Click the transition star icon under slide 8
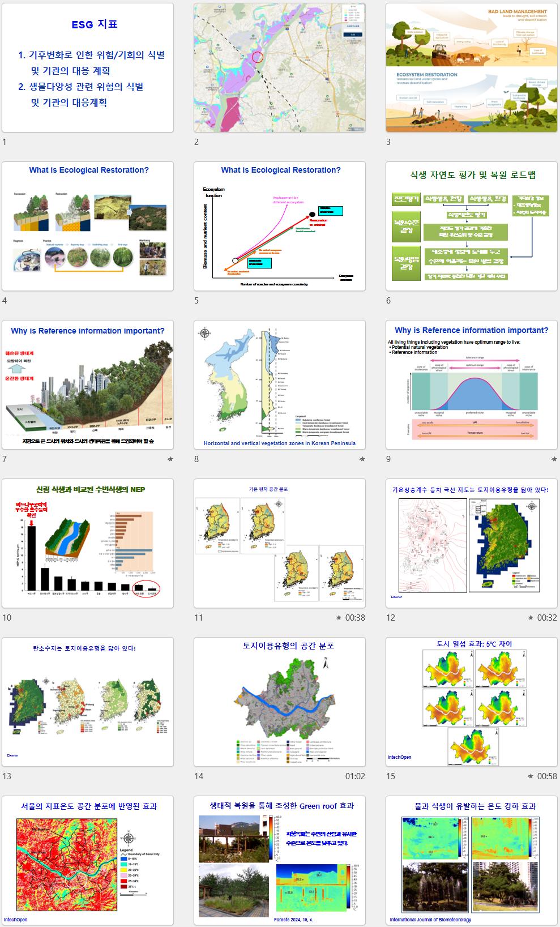 click(x=362, y=459)
